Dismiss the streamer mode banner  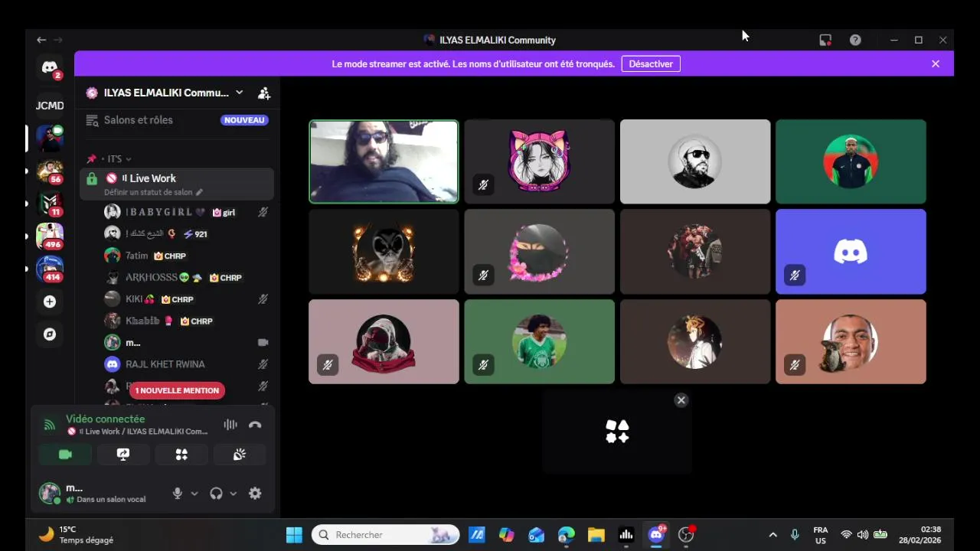(936, 64)
